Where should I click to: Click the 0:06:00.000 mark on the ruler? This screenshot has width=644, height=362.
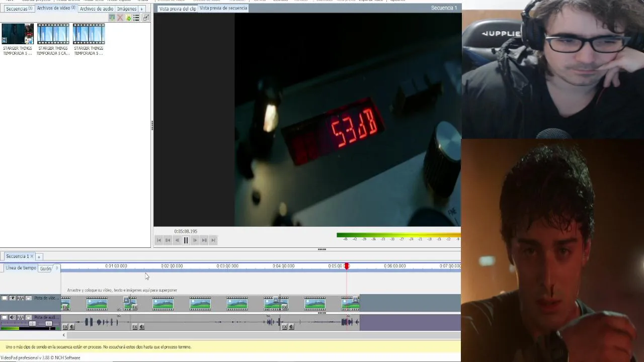395,266
